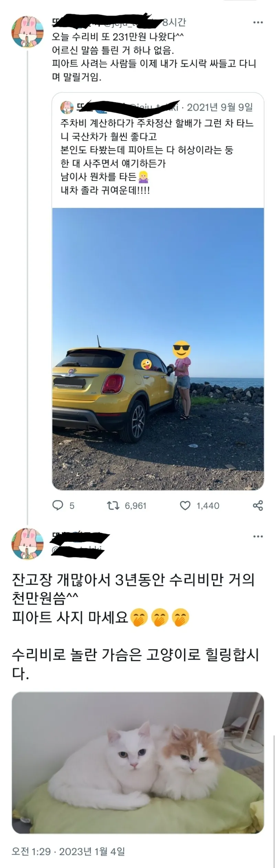The image size is (275, 868).
Task: Open the quoted tweet text about 주차비
Action: [x=157, y=156]
